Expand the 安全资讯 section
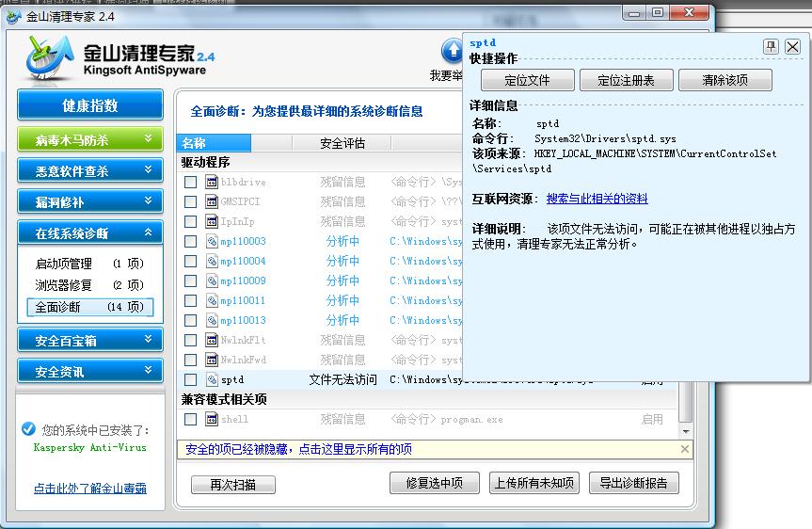Screen dimensions: 812x529 click(90, 371)
